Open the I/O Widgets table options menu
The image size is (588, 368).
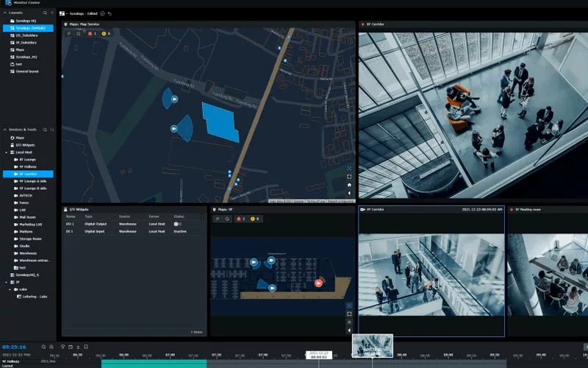202,216
